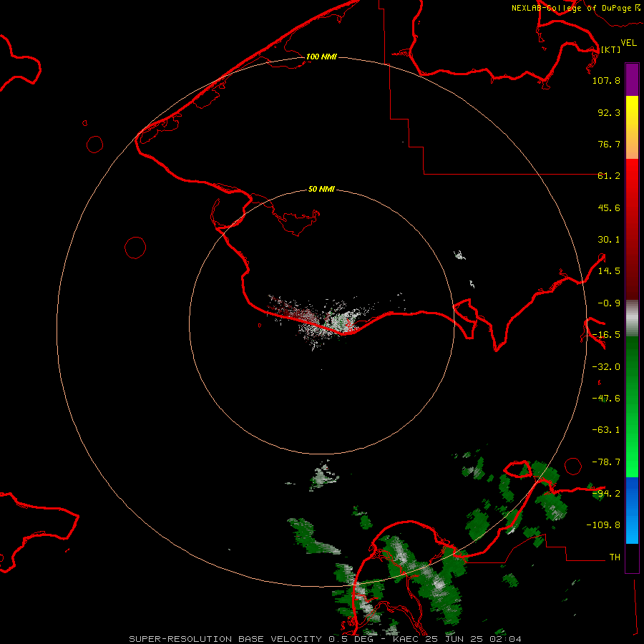Click the 50 NMI range ring label

321,189
